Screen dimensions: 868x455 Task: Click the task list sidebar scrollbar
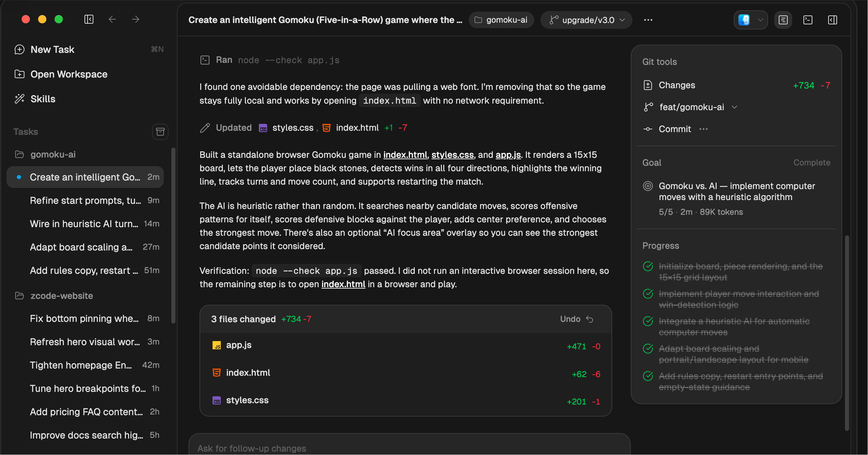click(173, 235)
